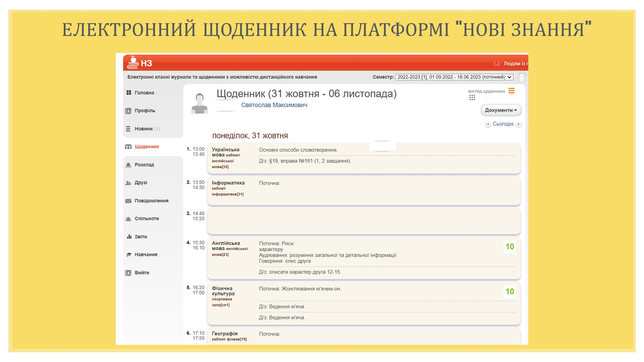Expand the Документи dropdown button

[x=501, y=110]
